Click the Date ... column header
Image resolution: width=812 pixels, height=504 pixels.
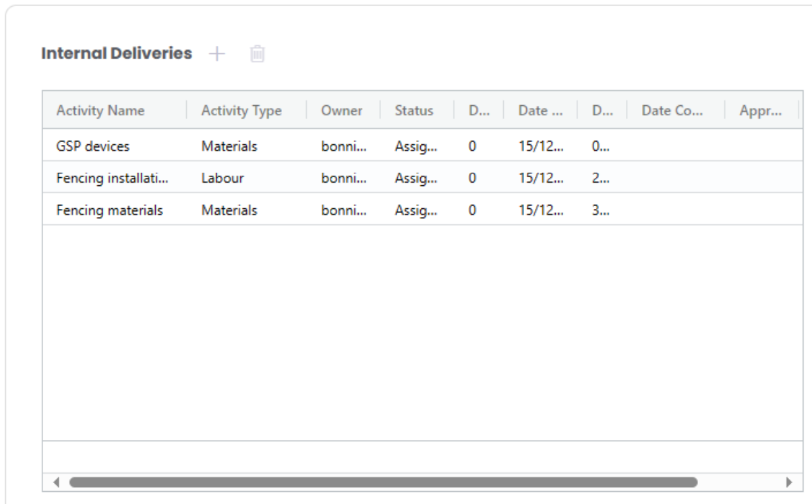[540, 111]
